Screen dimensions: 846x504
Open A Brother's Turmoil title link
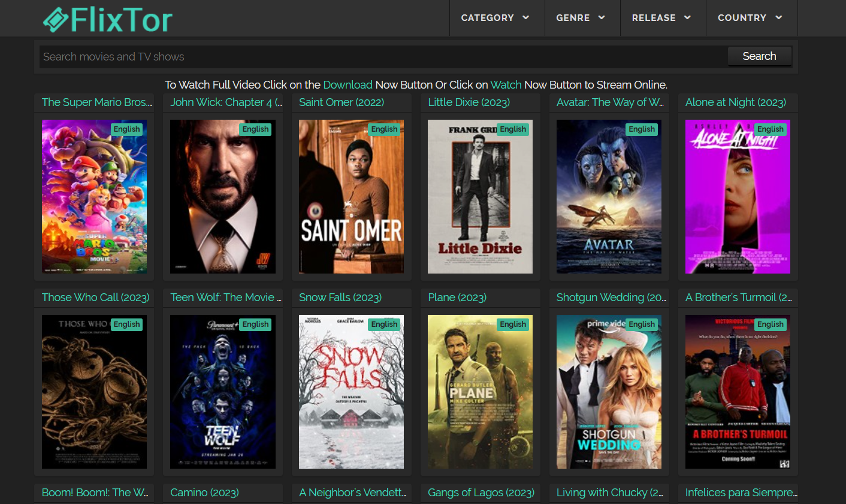[739, 297]
